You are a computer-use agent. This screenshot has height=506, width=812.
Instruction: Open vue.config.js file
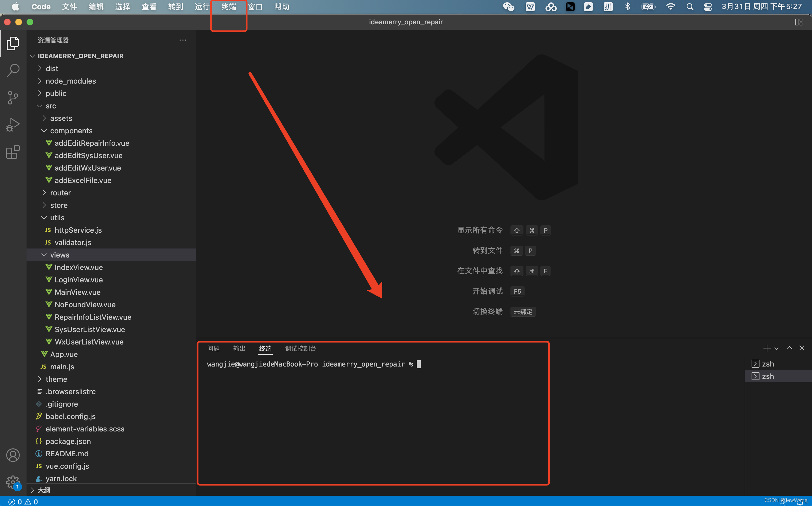pyautogui.click(x=111, y=466)
